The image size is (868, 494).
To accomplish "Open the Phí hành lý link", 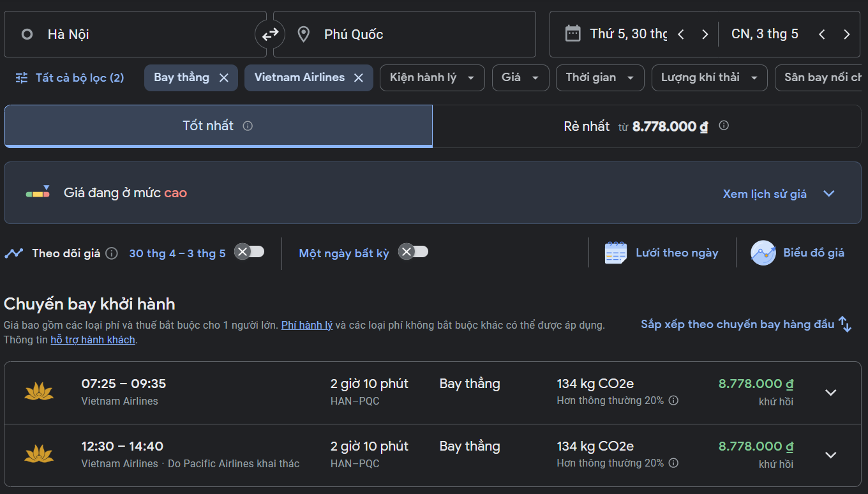I will (307, 325).
